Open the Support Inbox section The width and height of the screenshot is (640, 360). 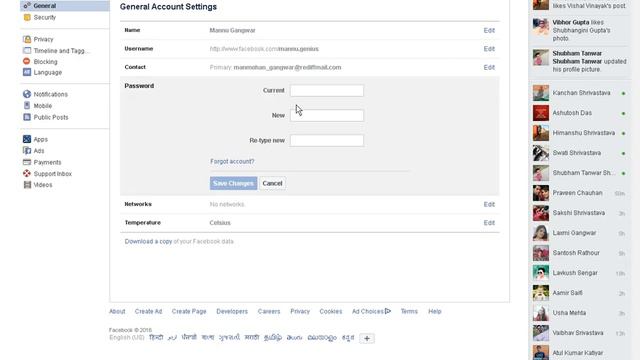pos(53,173)
